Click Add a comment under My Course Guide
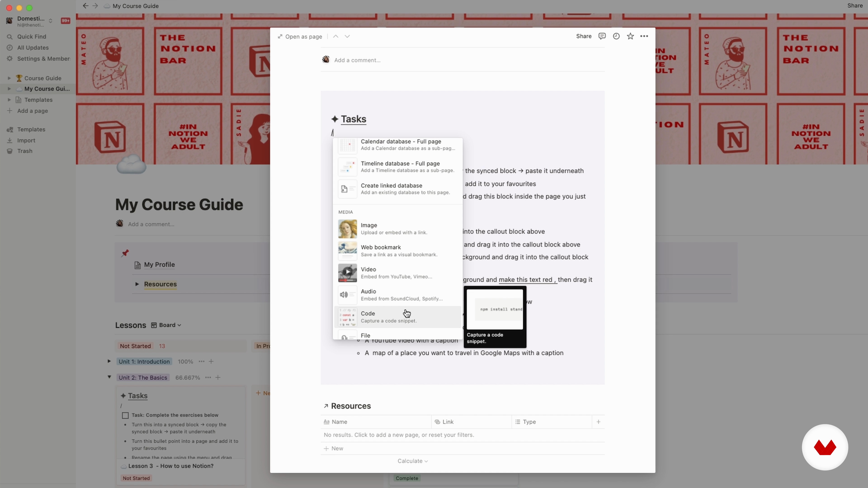This screenshot has height=488, width=868. [151, 224]
